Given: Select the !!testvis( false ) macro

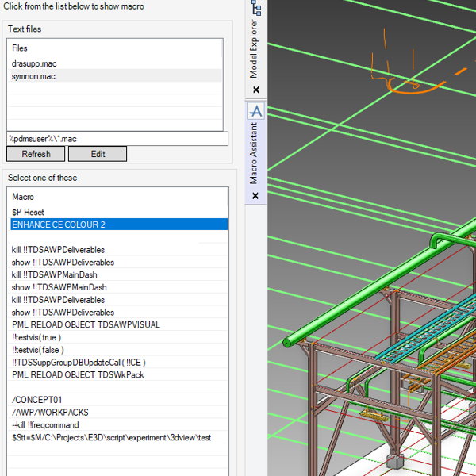Looking at the screenshot, I should click(119, 350).
